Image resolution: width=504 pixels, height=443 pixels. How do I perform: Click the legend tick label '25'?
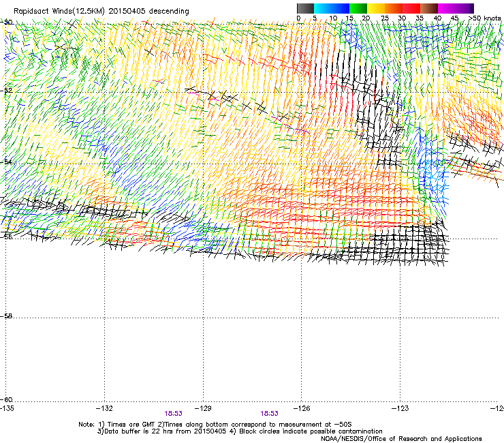[385, 18]
